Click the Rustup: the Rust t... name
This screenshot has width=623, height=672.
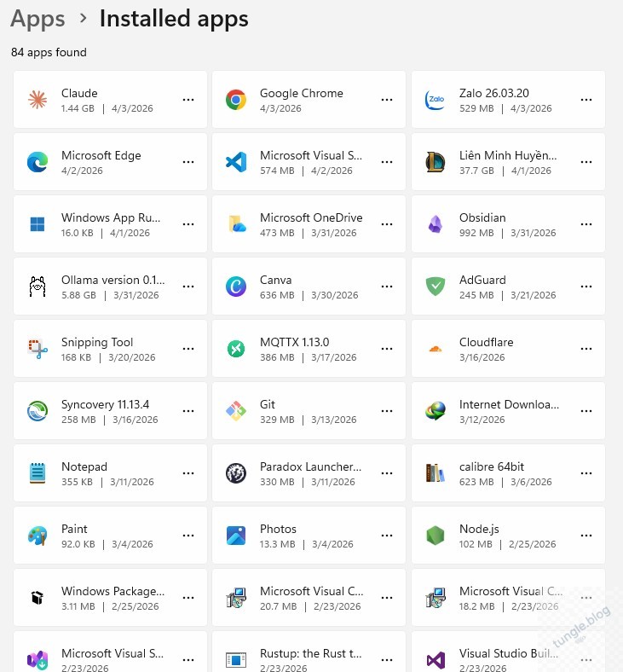point(311,653)
